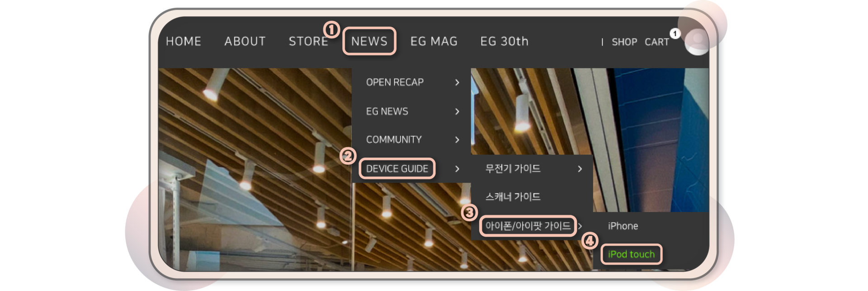Expand the 무전기 가이드 chevron
The width and height of the screenshot is (868, 291).
[x=580, y=169]
